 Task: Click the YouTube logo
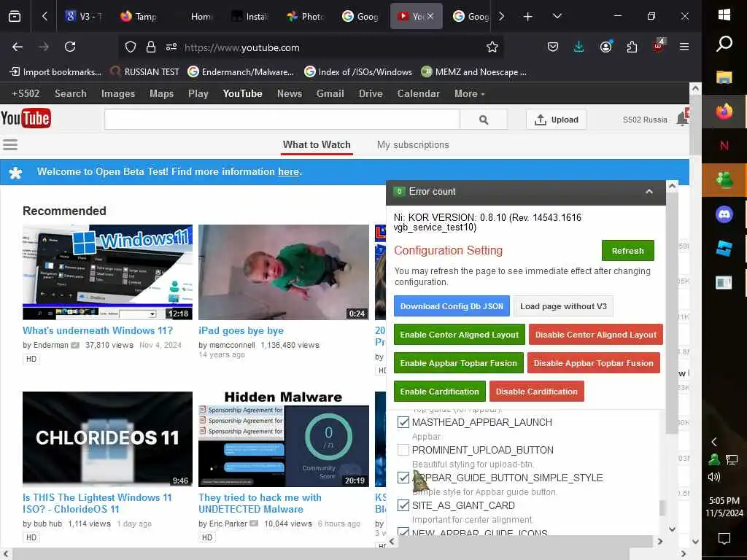click(26, 119)
